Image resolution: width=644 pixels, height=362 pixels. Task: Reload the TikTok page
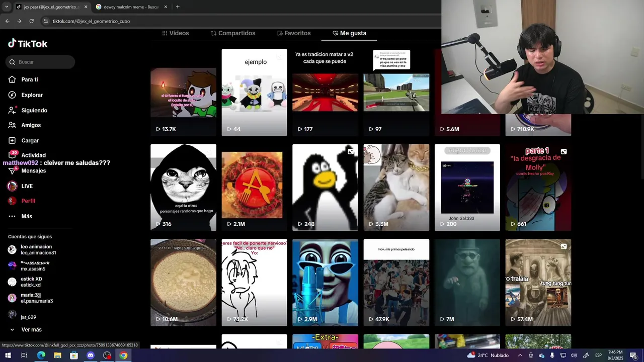click(x=31, y=21)
